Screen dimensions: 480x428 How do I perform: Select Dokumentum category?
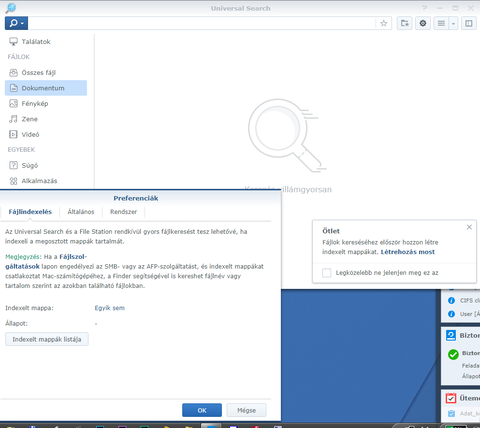[46, 88]
